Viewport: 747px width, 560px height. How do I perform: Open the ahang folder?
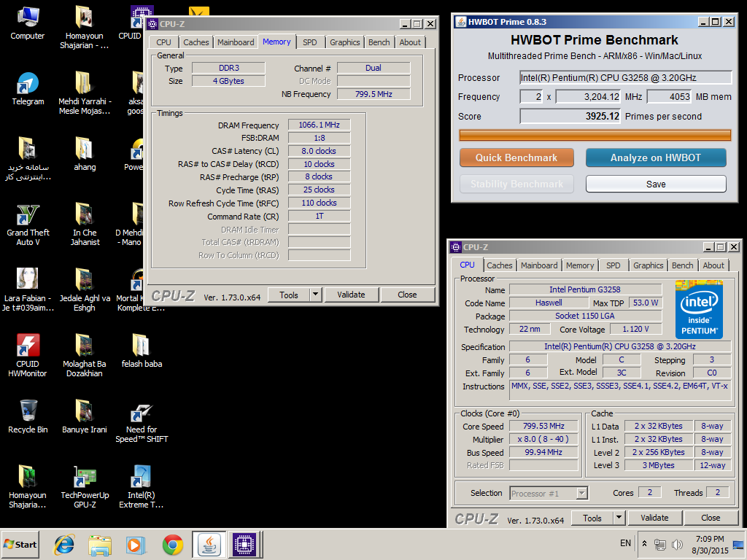85,153
